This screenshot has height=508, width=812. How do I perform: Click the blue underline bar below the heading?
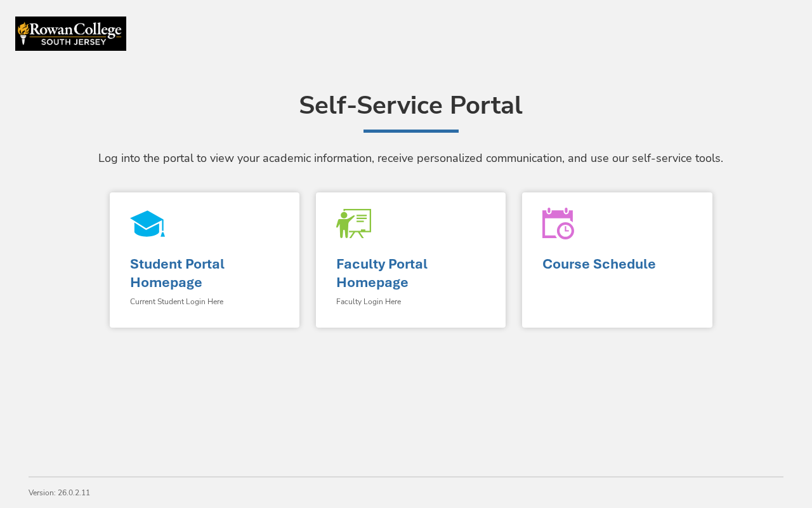tap(411, 131)
